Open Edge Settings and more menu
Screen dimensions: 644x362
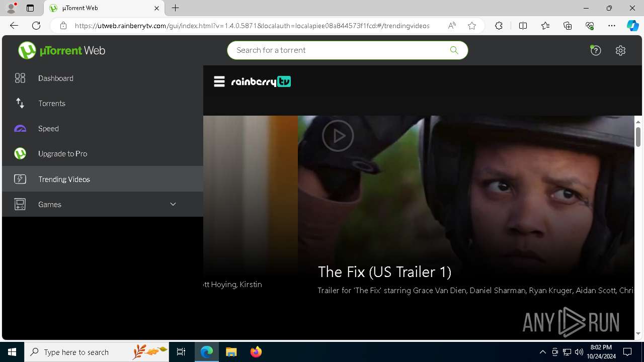tap(612, 26)
